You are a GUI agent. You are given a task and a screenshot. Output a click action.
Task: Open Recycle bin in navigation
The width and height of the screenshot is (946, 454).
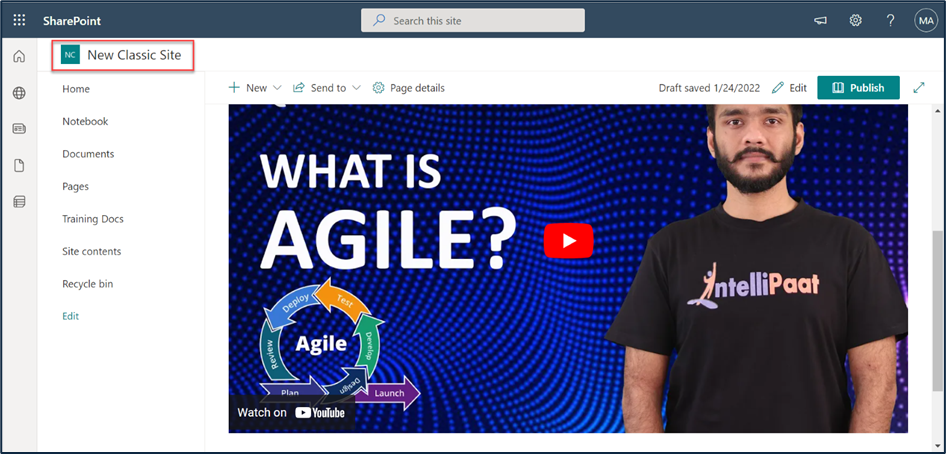coord(87,284)
